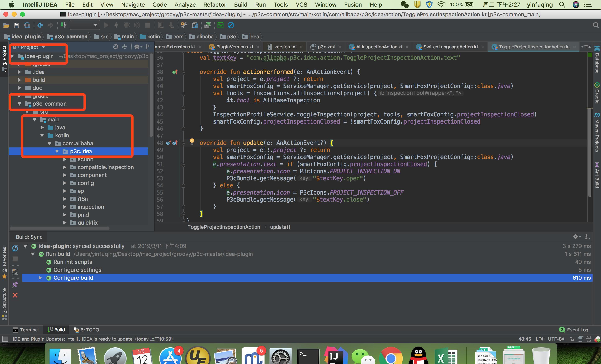Click Collapse All icon in Project panel
This screenshot has height=364, width=601.
tap(125, 47)
